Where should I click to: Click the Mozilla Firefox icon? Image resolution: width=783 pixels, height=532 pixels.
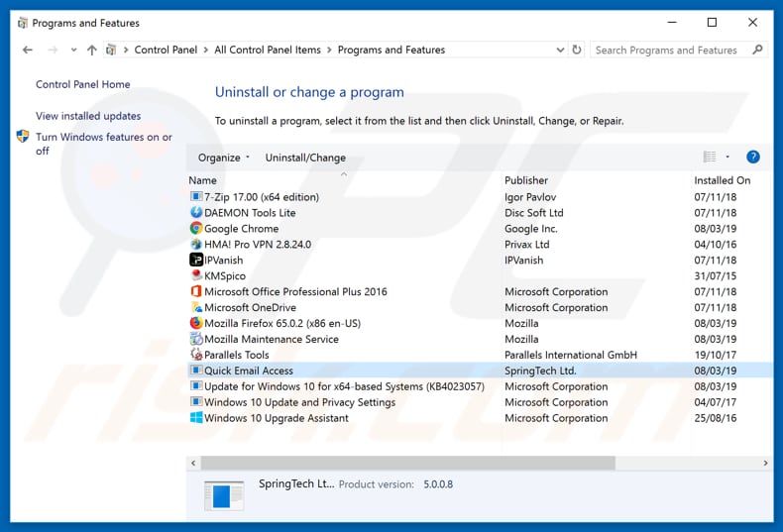point(196,323)
